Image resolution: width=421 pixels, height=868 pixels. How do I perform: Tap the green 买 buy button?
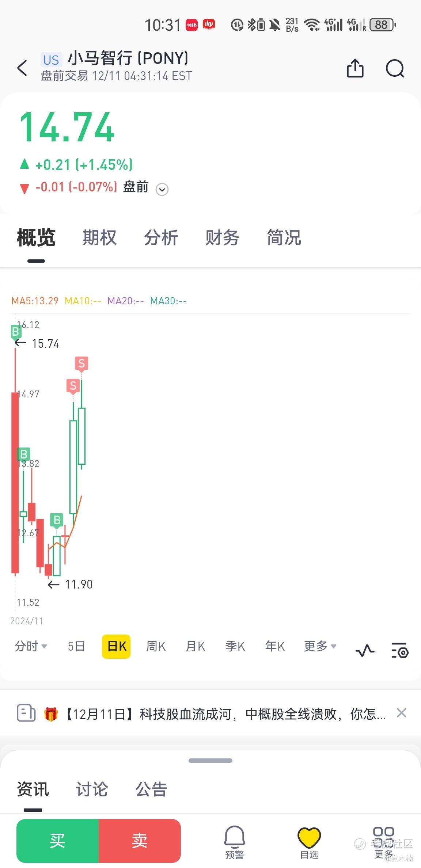pyautogui.click(x=58, y=841)
